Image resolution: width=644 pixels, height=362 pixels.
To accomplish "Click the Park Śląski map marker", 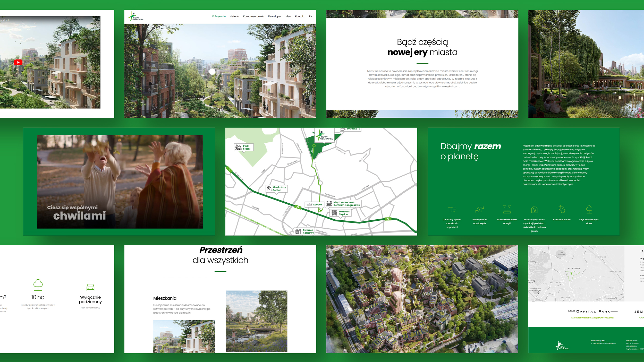I will tap(244, 148).
